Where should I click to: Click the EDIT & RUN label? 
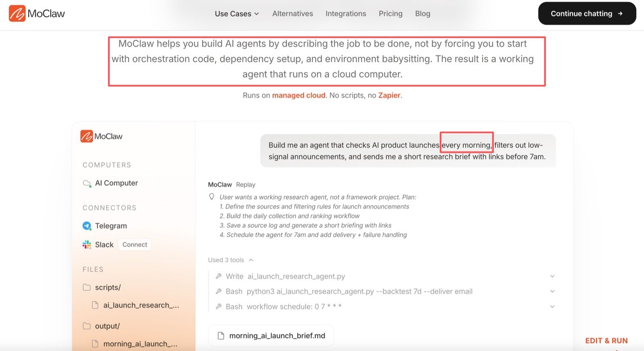(x=606, y=341)
